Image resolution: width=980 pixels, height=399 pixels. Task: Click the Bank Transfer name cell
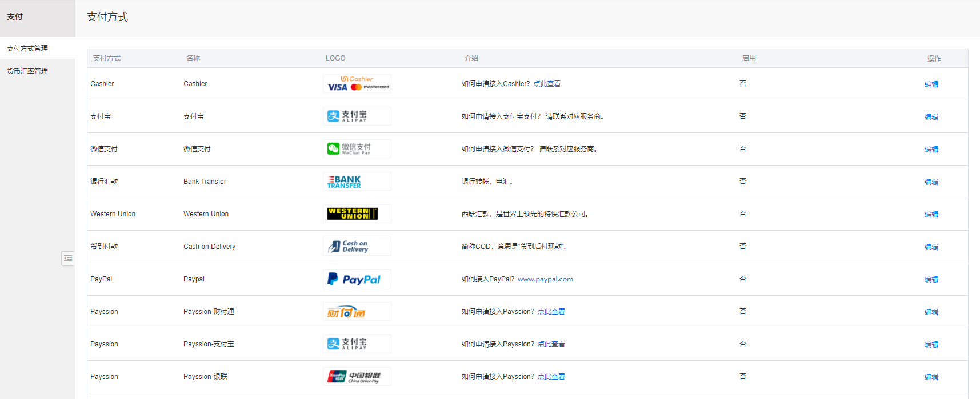205,182
